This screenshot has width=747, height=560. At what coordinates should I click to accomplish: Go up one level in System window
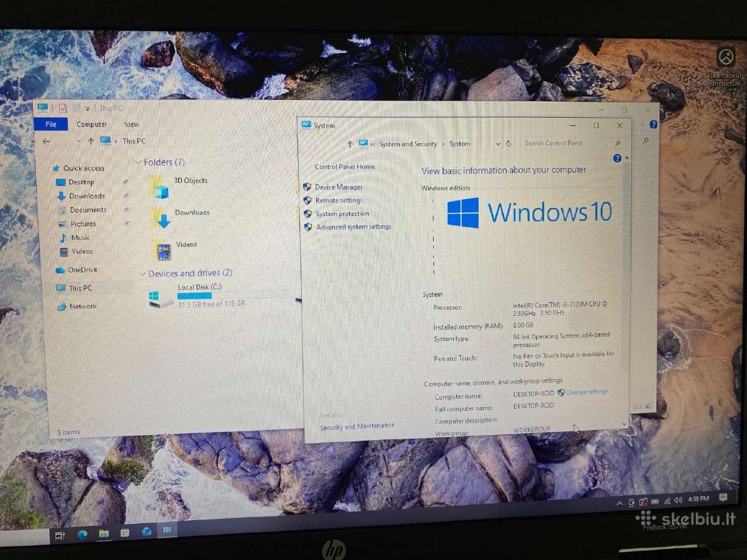(x=350, y=144)
